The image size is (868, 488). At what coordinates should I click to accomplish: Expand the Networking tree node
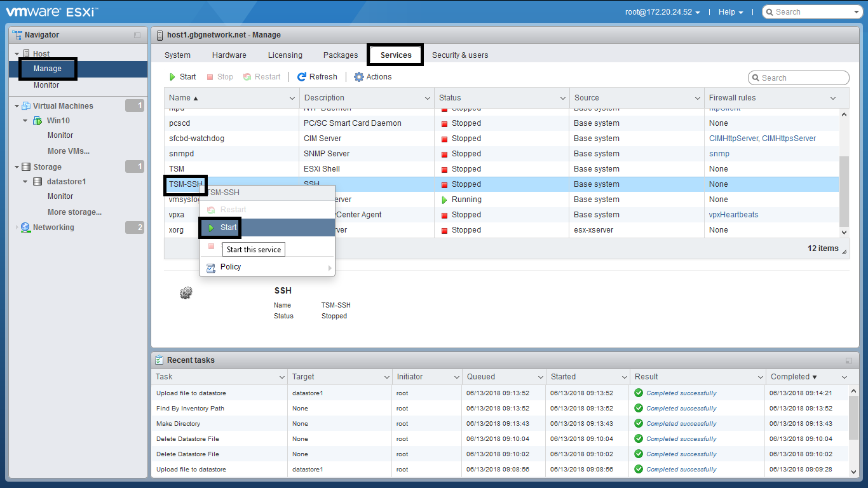tap(17, 227)
